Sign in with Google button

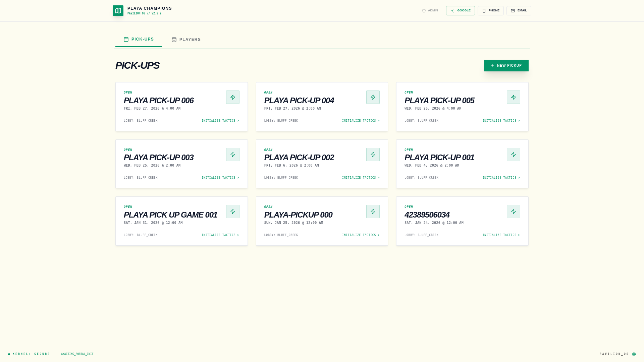pyautogui.click(x=461, y=11)
